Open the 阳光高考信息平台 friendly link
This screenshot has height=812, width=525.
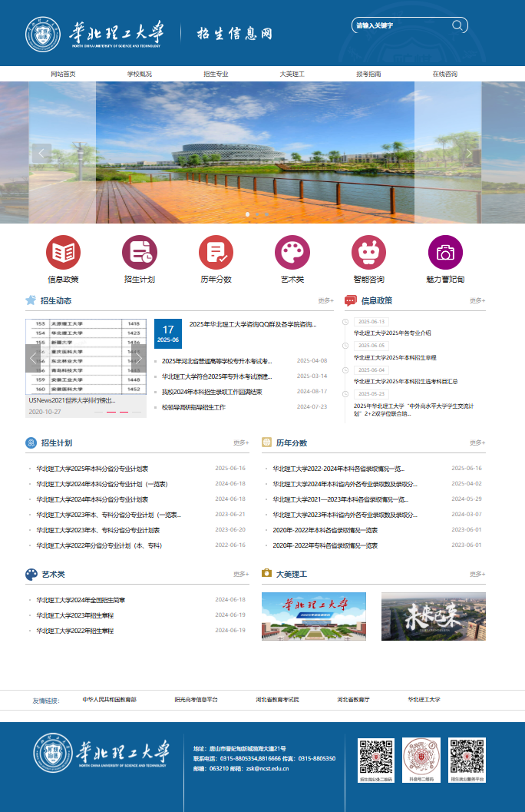click(196, 700)
